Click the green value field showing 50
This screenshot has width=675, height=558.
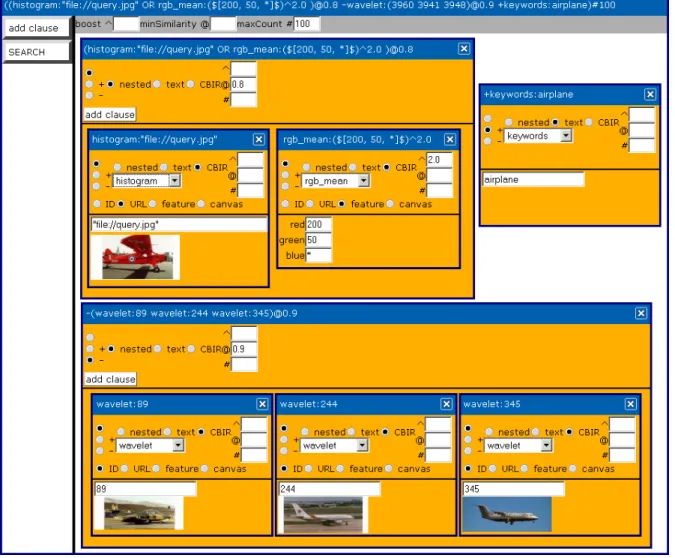coord(319,240)
